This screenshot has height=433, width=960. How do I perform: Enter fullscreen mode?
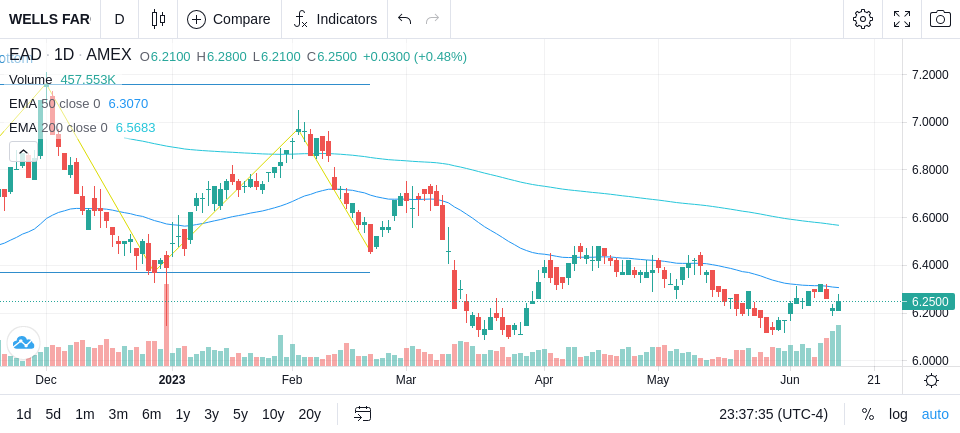(902, 19)
